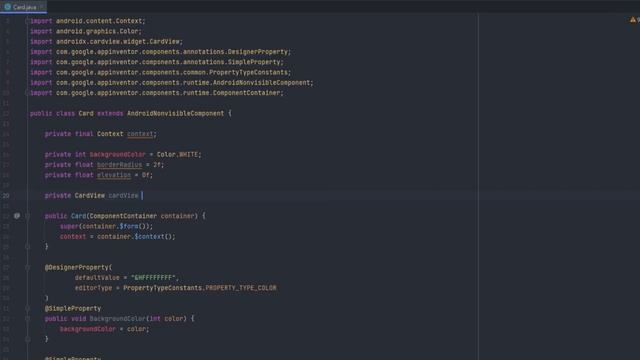Open the warnings indicator in editor corner
Screen dimensions: 640x360
[633, 20]
